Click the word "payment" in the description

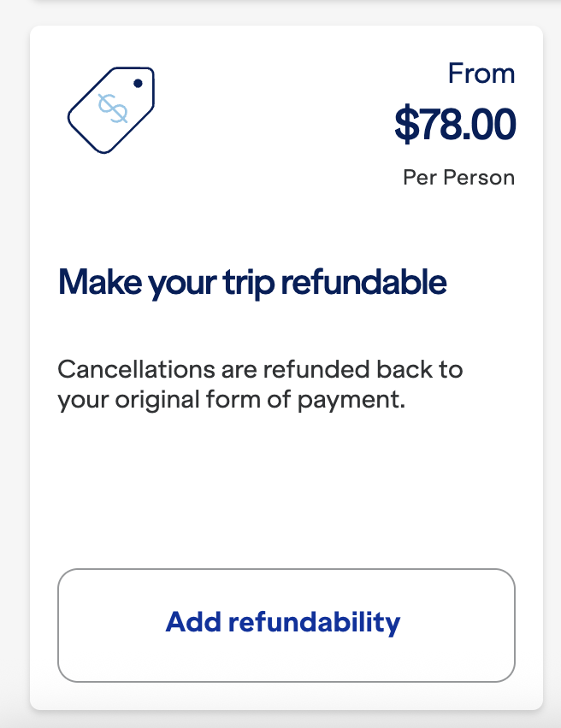[x=359, y=400]
